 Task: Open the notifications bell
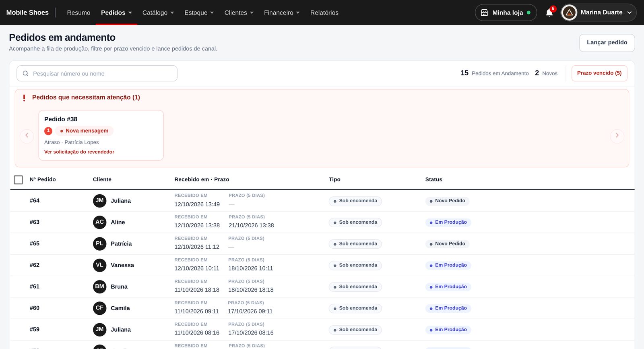click(549, 12)
